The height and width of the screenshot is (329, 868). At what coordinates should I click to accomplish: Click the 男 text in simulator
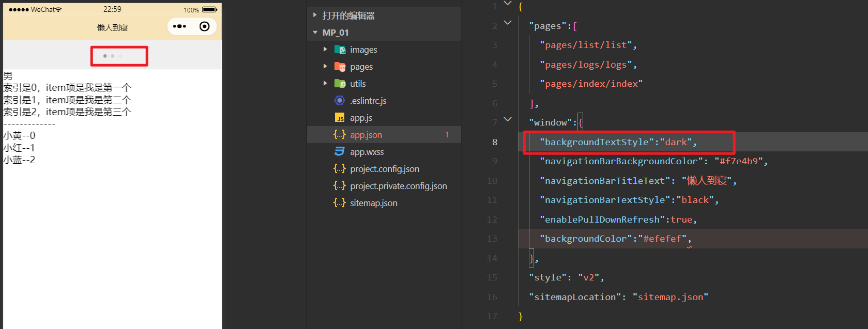coord(8,75)
